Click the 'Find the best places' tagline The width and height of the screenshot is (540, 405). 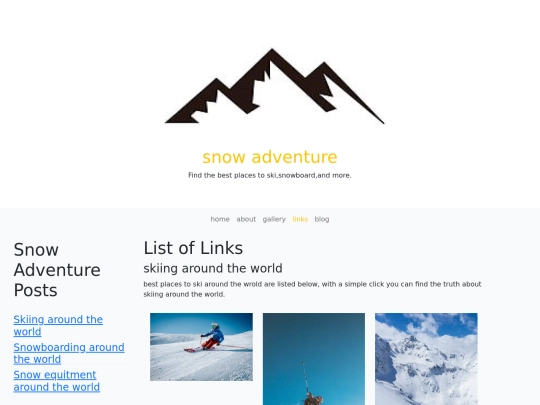click(x=270, y=175)
